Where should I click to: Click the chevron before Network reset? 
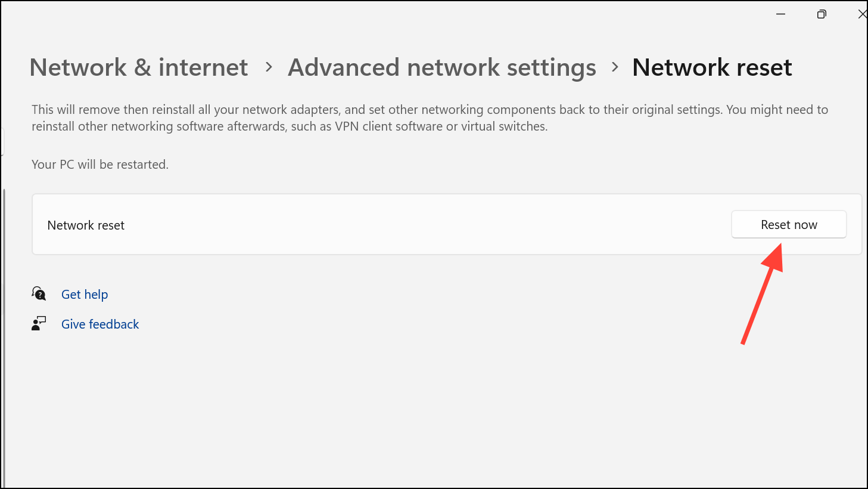pyautogui.click(x=614, y=67)
